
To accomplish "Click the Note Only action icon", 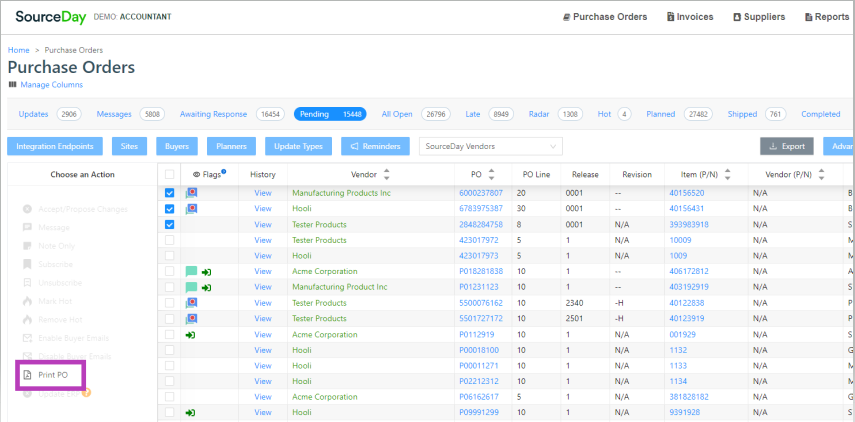I will pyautogui.click(x=27, y=246).
